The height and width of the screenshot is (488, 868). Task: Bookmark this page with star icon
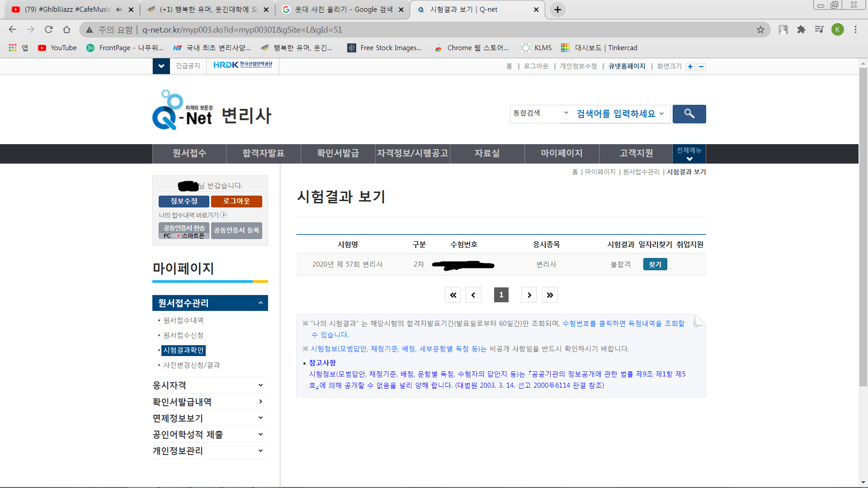[760, 30]
